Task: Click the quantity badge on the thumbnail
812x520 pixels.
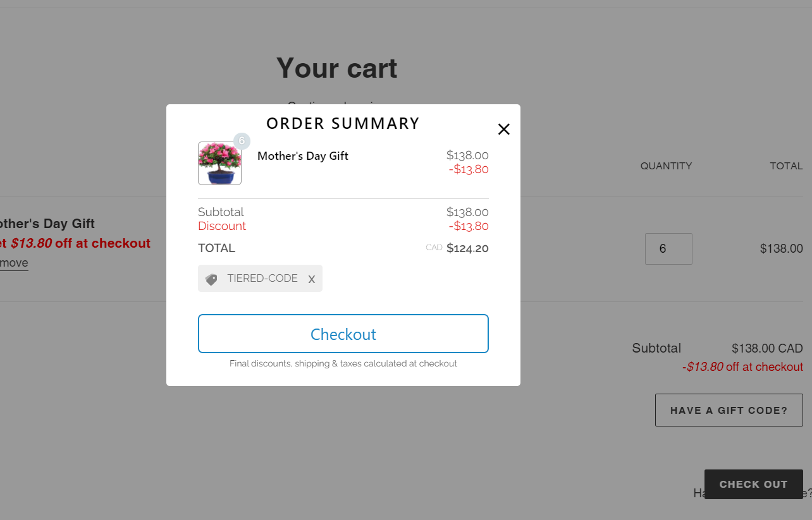Action: coord(242,140)
